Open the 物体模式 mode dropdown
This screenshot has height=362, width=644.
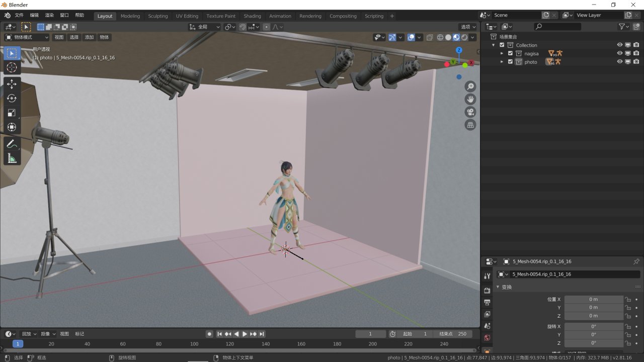click(x=27, y=37)
